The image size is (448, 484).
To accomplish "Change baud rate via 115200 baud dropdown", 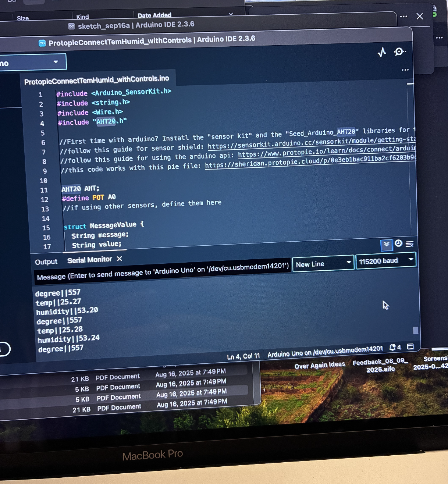I will [x=385, y=260].
